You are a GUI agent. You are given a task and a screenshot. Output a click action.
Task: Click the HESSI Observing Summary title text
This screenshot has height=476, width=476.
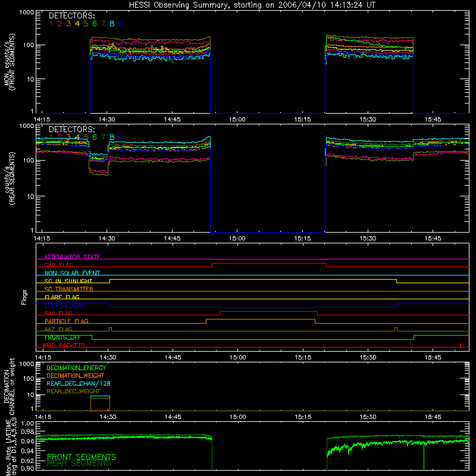[252, 5]
